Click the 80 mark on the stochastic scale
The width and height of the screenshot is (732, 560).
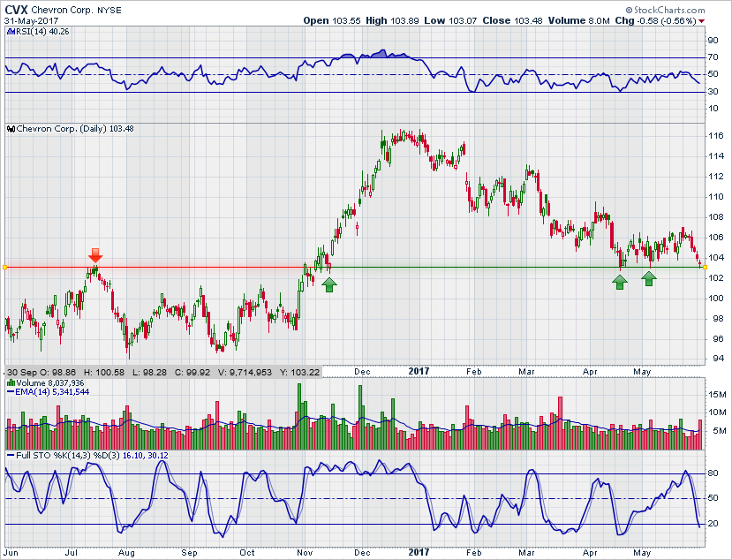pyautogui.click(x=713, y=473)
